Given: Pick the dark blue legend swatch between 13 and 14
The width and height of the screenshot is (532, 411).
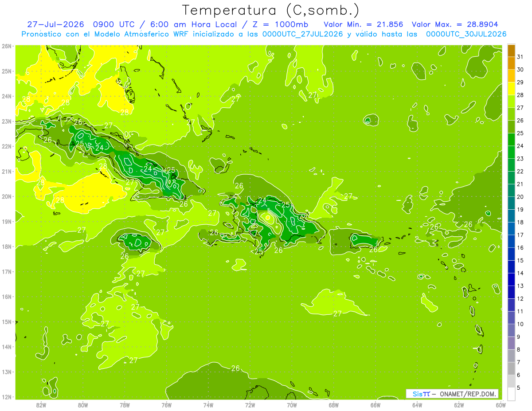Looking at the screenshot, I should pos(511,280).
